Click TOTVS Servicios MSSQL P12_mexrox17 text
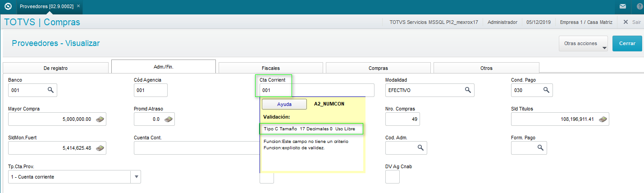The width and height of the screenshot is (644, 193). click(434, 22)
